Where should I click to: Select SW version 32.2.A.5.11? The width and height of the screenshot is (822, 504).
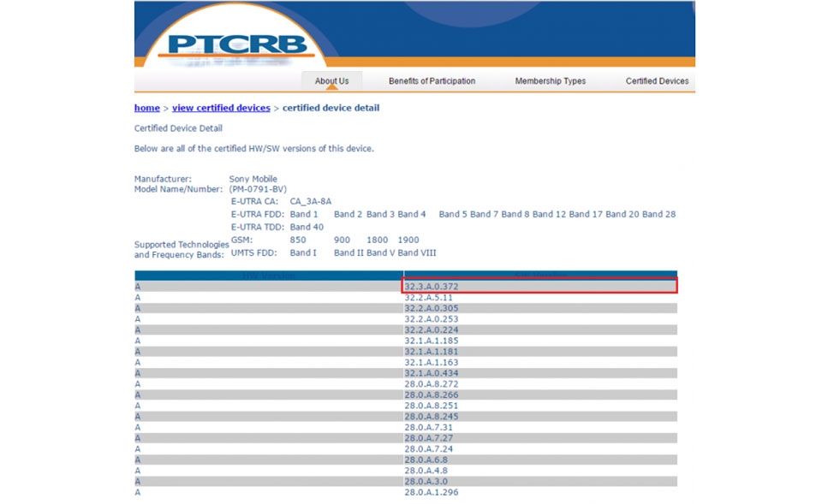click(x=428, y=298)
